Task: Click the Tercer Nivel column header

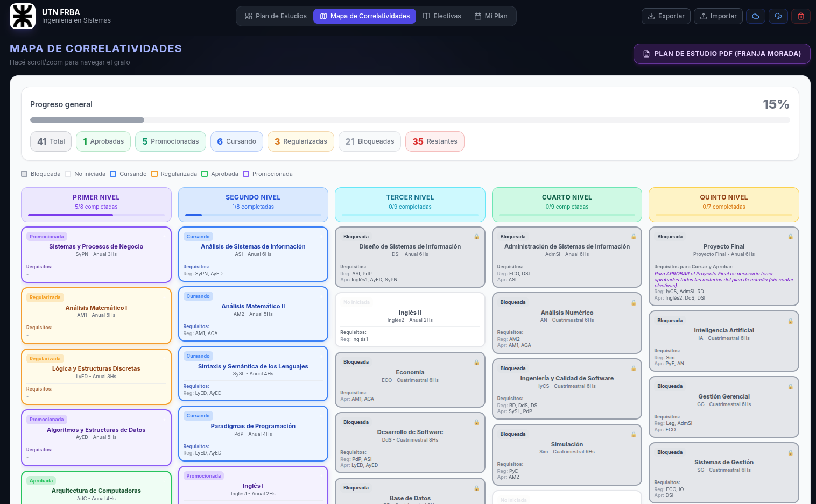Action: [410, 204]
